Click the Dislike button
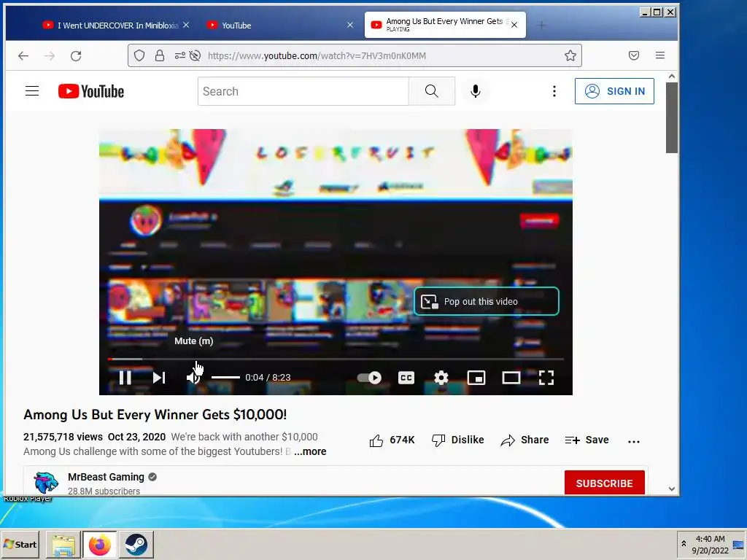The width and height of the screenshot is (747, 560). (x=457, y=440)
